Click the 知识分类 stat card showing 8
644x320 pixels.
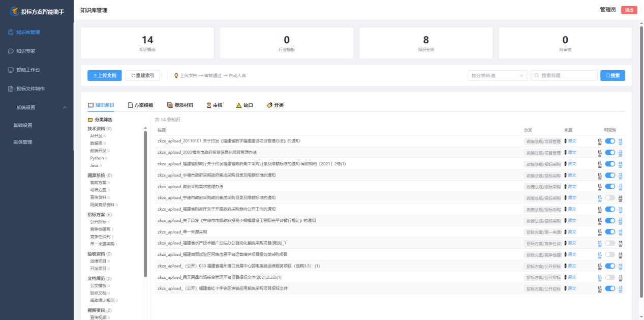pos(426,43)
